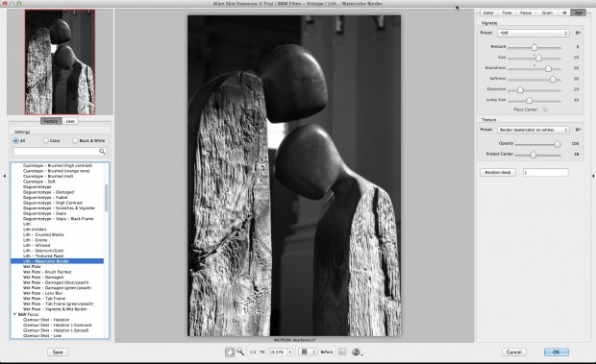Open the Vignette Preset dropdown
Image resolution: width=596 pixels, height=364 pixels.
[x=533, y=33]
